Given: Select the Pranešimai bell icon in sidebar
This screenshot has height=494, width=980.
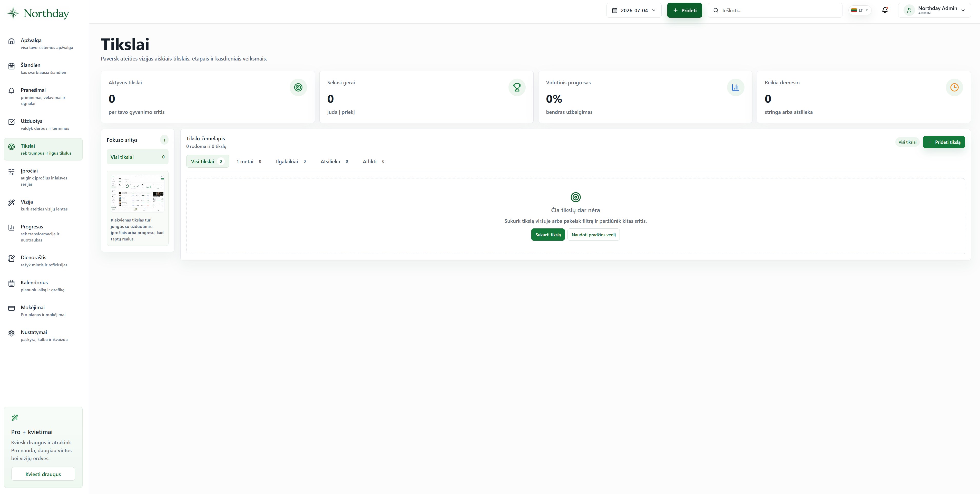Looking at the screenshot, I should pos(11,91).
